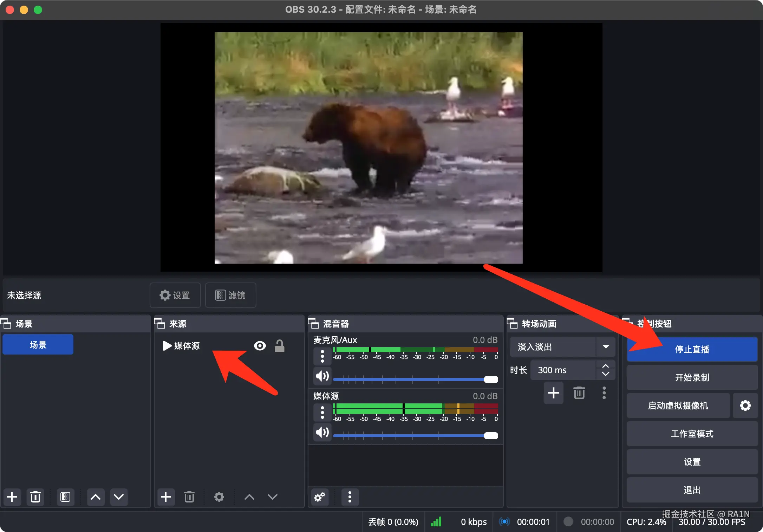
Task: Click 停止直播 button
Action: 692,349
